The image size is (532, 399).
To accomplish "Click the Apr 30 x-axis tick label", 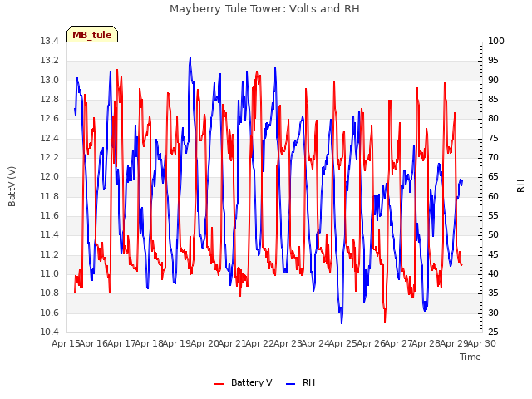I will coord(481,343).
